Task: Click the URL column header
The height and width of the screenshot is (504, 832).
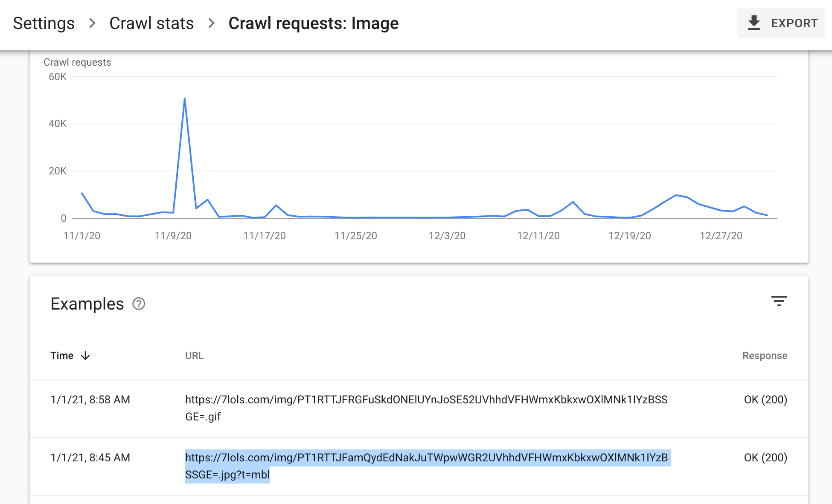Action: click(x=194, y=356)
